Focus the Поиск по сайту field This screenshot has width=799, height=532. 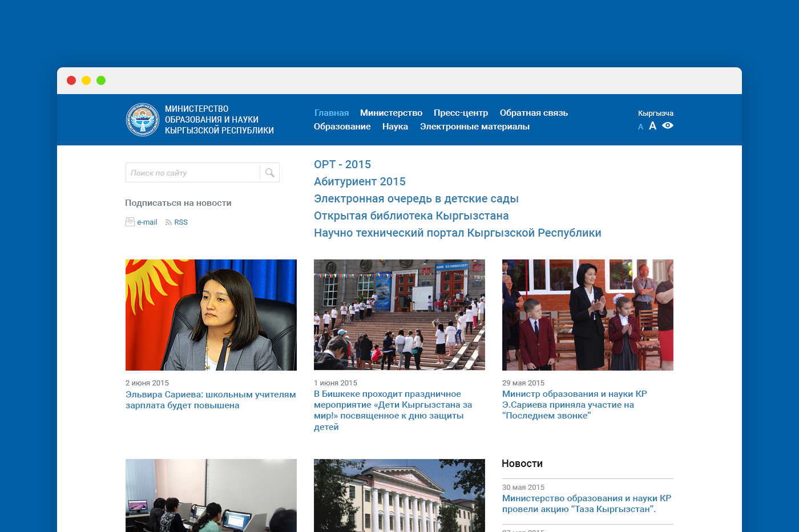click(x=193, y=173)
